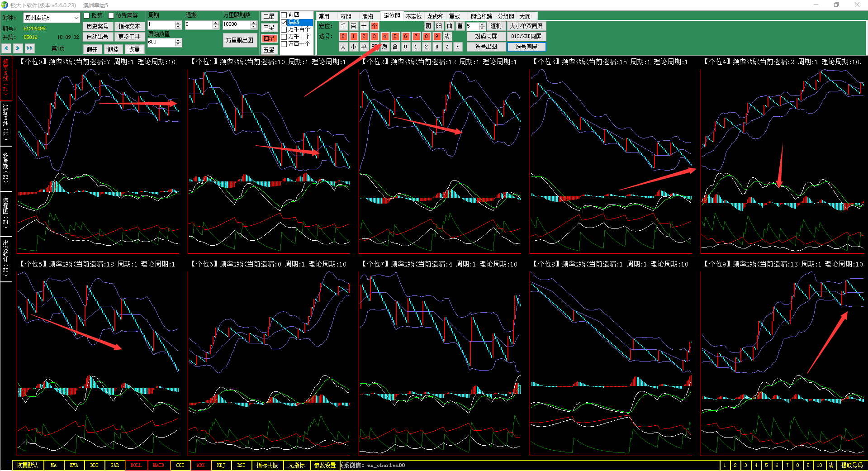Uncheck the 后四 option
Image resolution: width=868 pixels, height=471 pixels.
click(x=284, y=22)
